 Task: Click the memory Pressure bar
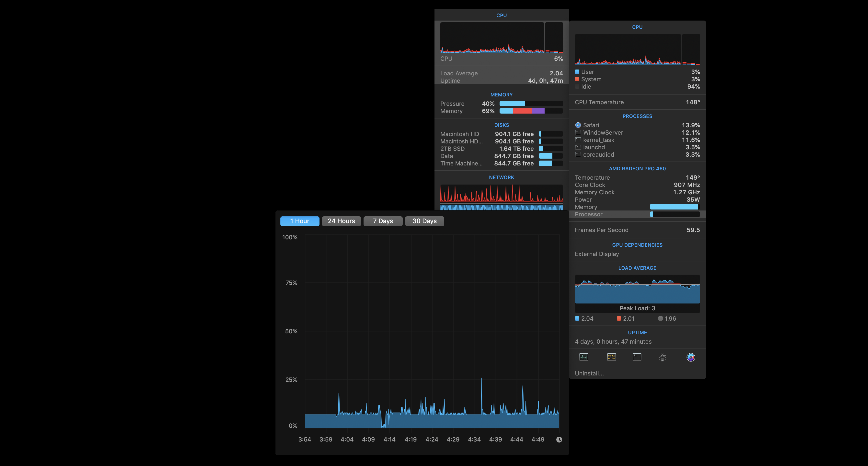[x=531, y=104]
